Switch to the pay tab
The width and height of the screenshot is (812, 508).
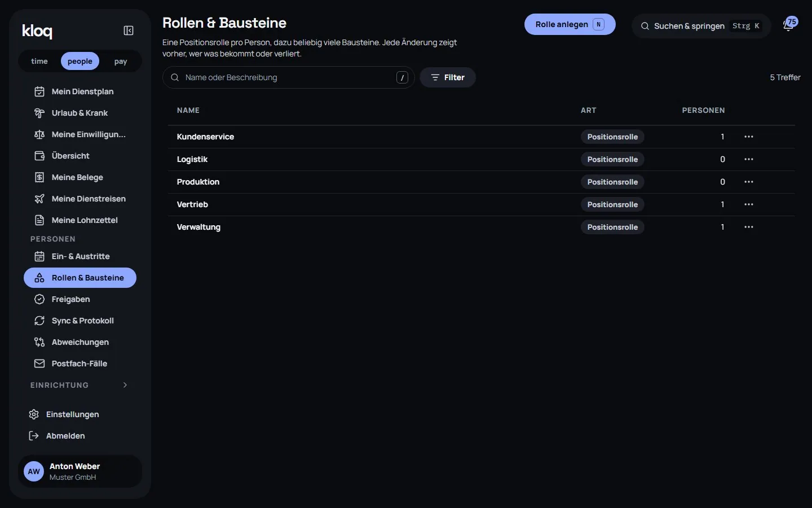click(121, 61)
